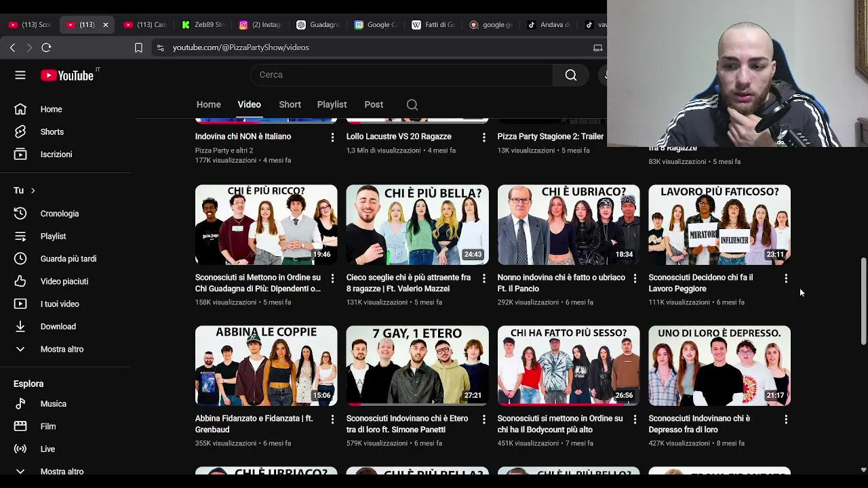
Task: Open the CHI È PIÙ RICCO thumbnail
Action: click(x=266, y=224)
